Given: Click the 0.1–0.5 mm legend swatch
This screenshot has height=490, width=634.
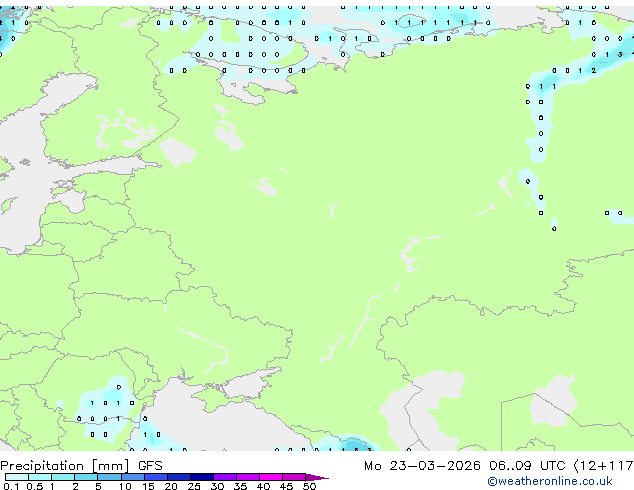Looking at the screenshot, I should [17, 477].
